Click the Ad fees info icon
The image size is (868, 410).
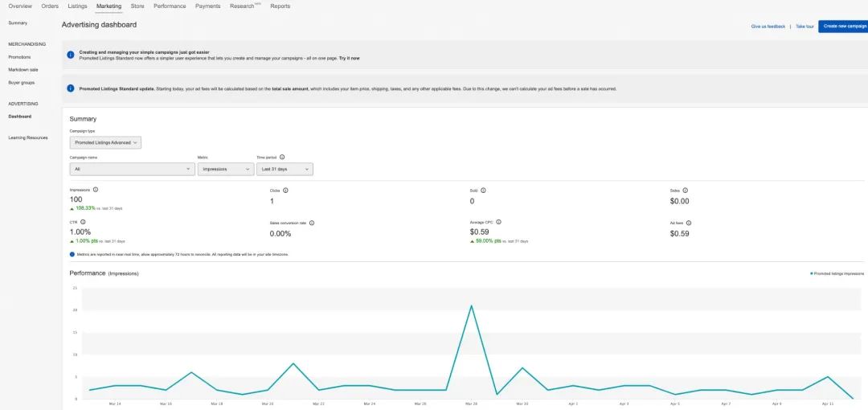coord(689,223)
